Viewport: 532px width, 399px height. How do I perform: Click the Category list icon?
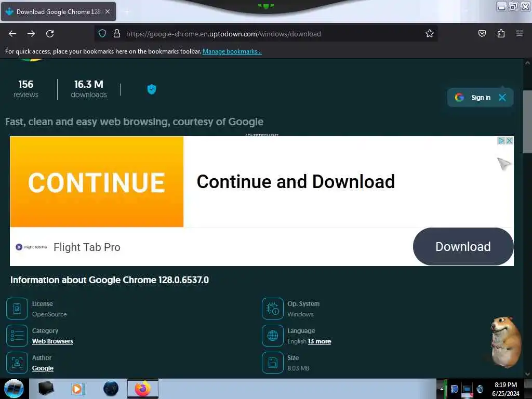[17, 336]
